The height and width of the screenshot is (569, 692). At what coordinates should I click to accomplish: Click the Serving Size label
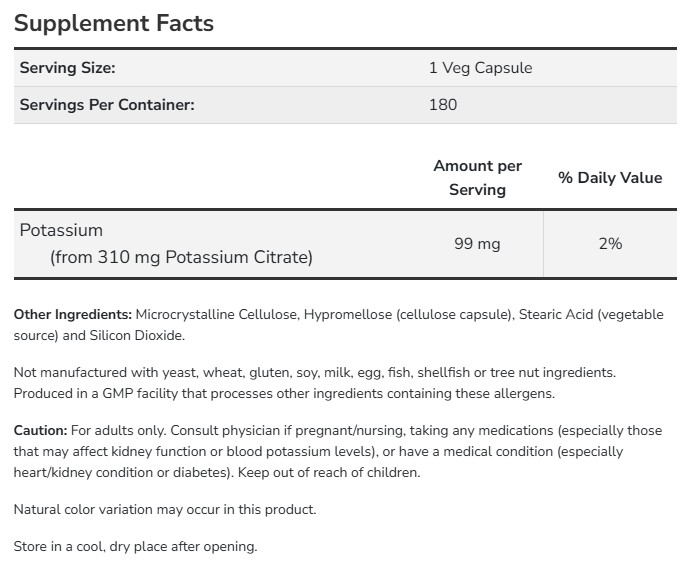point(68,68)
